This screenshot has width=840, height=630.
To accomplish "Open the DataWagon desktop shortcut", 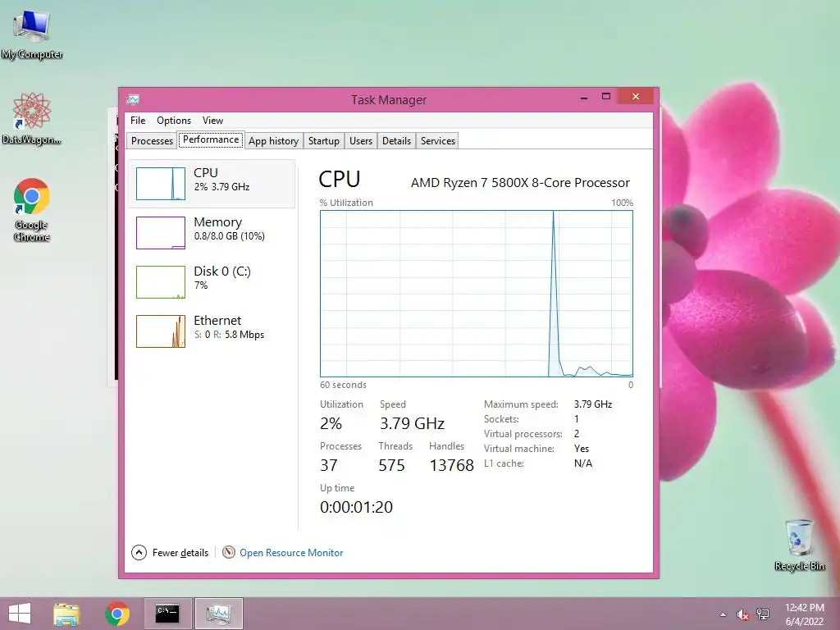I will click(32, 118).
